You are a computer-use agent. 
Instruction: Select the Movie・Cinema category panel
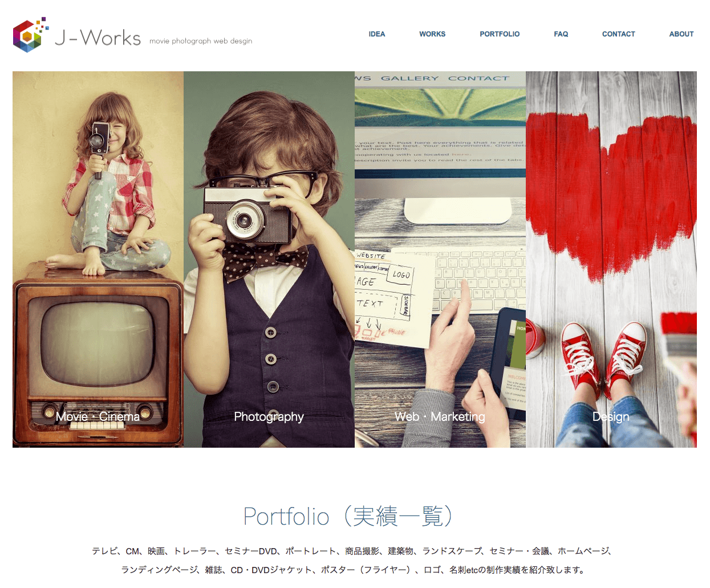point(98,228)
